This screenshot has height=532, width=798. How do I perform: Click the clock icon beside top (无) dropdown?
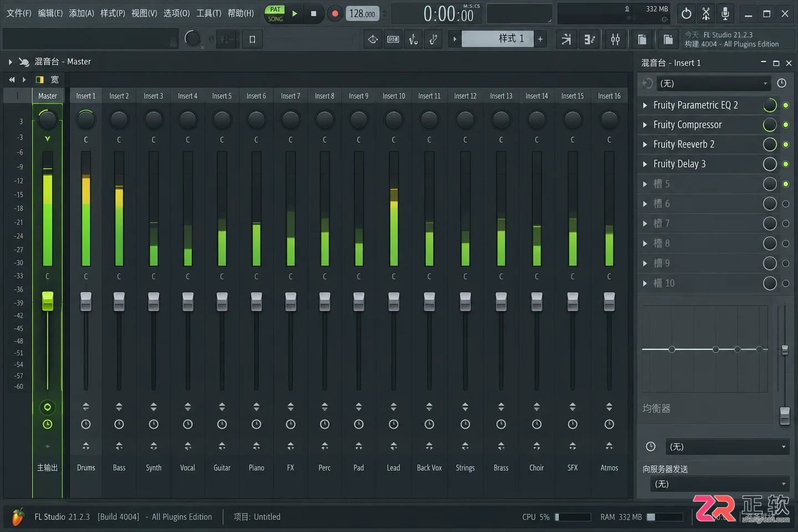tap(781, 83)
